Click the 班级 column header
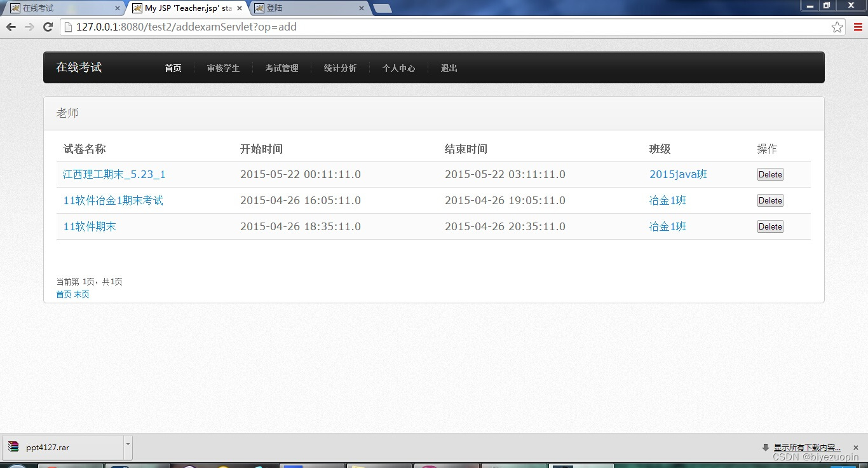Image resolution: width=868 pixels, height=468 pixels. tap(660, 149)
